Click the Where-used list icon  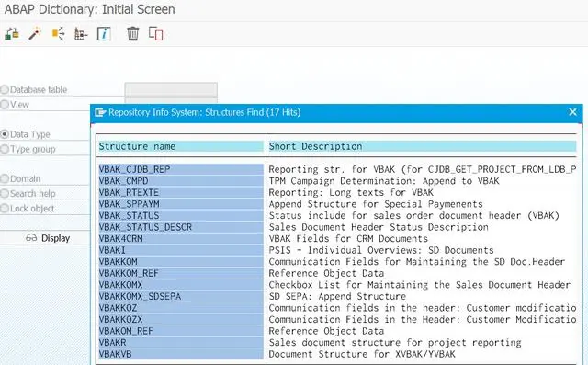[58, 34]
